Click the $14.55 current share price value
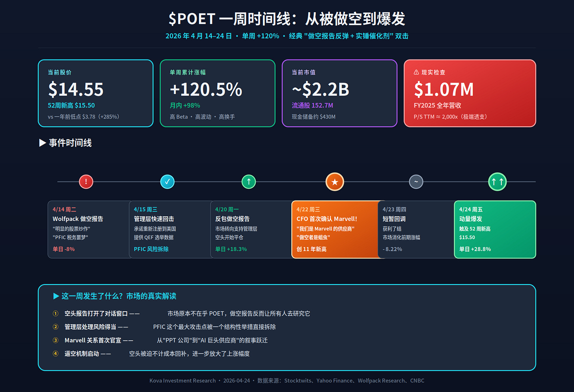 point(76,89)
